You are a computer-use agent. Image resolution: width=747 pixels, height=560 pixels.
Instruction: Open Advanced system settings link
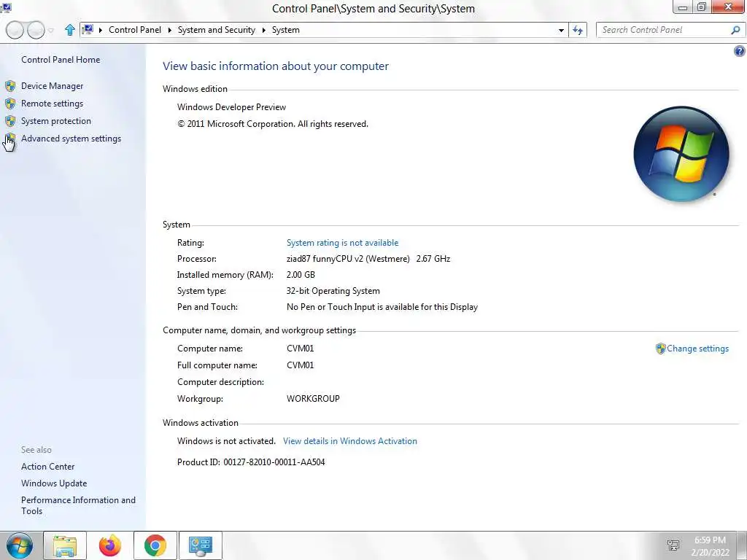[71, 139]
